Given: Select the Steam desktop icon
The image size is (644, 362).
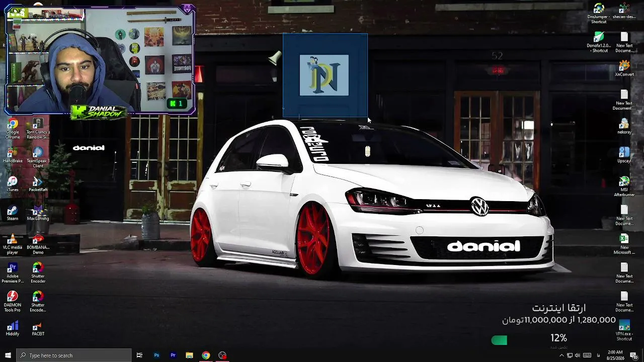Looking at the screenshot, I should [13, 213].
